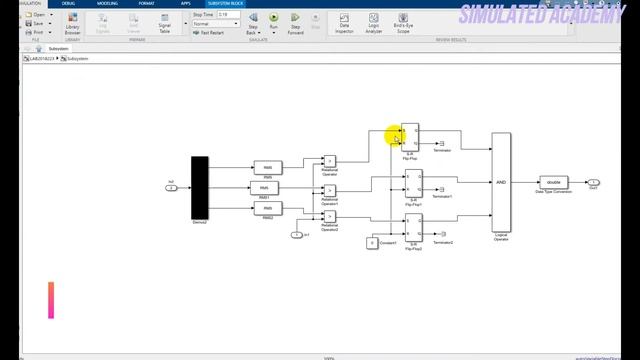This screenshot has height=360, width=640.
Task: Select the top RMS block
Action: point(268,167)
